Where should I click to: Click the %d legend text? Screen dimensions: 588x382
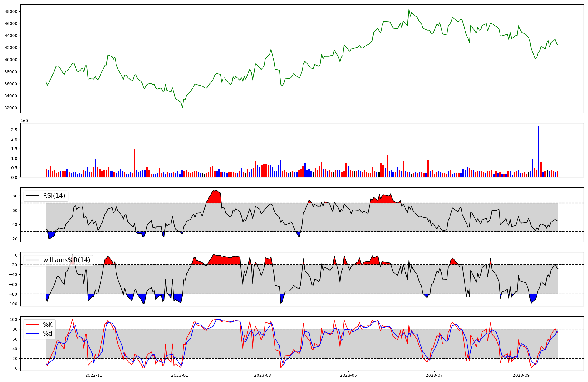pyautogui.click(x=48, y=334)
